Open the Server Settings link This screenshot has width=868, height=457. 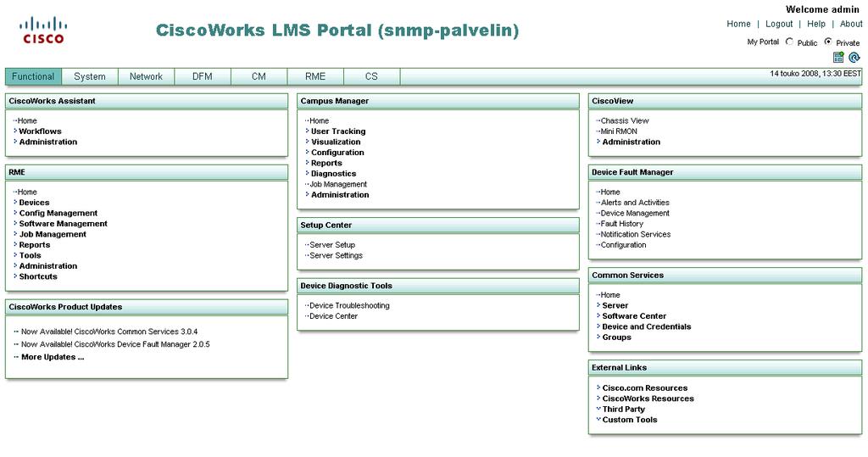tap(336, 255)
